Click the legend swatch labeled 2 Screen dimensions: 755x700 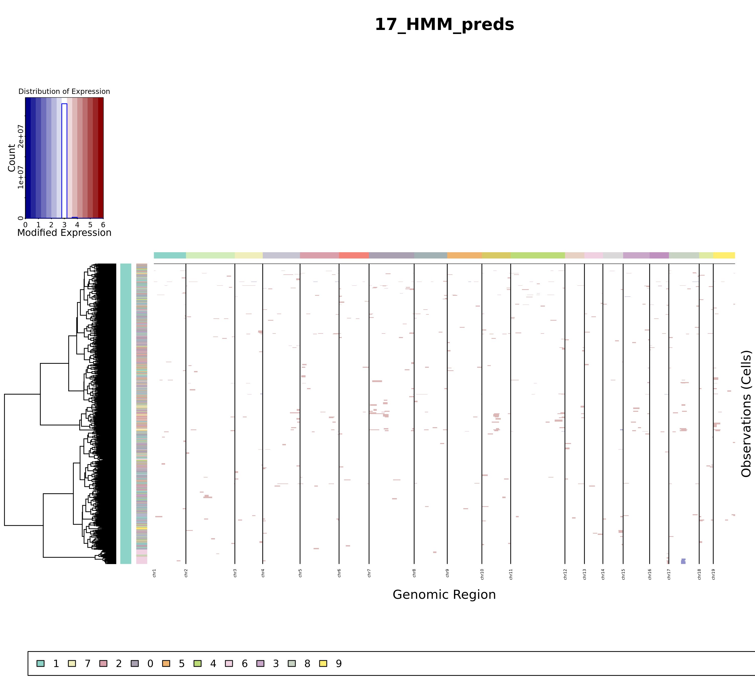103,663
